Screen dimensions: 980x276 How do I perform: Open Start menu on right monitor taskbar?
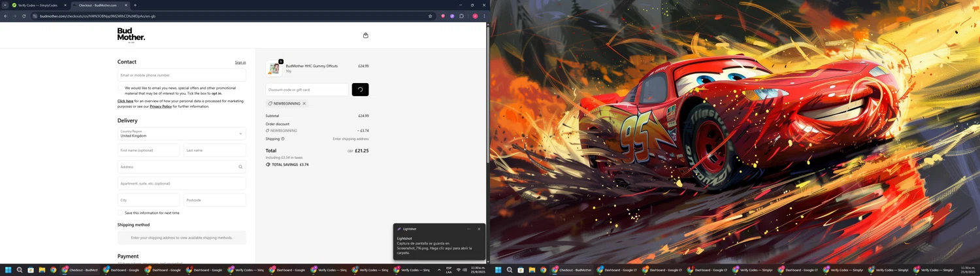tap(498, 269)
